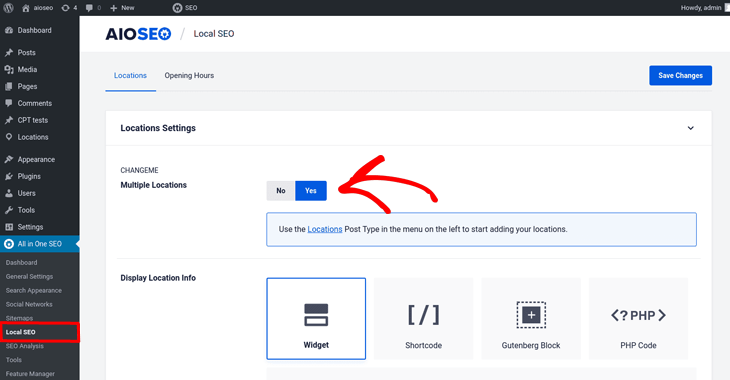Click the plus New icon in admin bar
The height and width of the screenshot is (380, 730).
[x=114, y=8]
